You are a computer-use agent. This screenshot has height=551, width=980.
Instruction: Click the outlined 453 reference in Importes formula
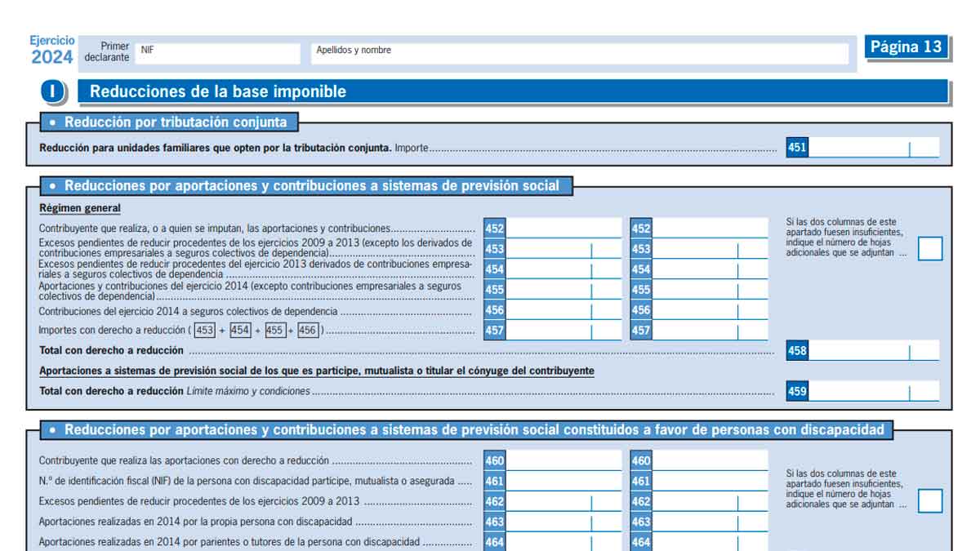tap(205, 331)
